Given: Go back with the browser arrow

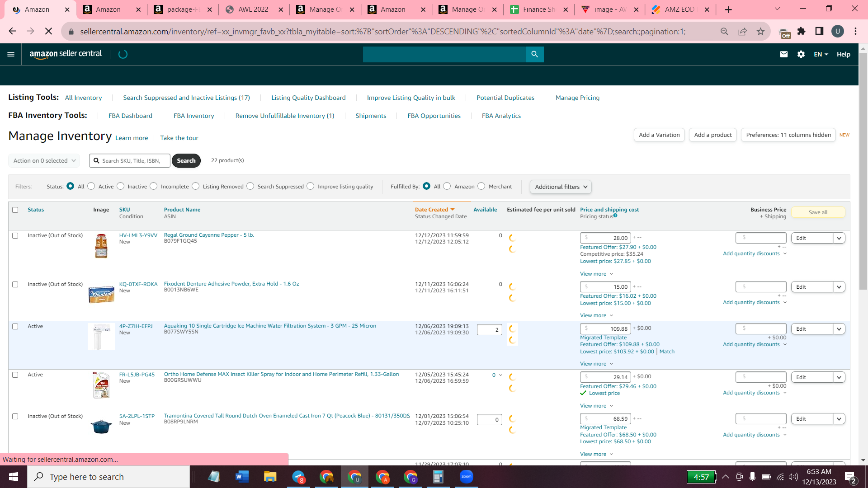Looking at the screenshot, I should point(13,31).
